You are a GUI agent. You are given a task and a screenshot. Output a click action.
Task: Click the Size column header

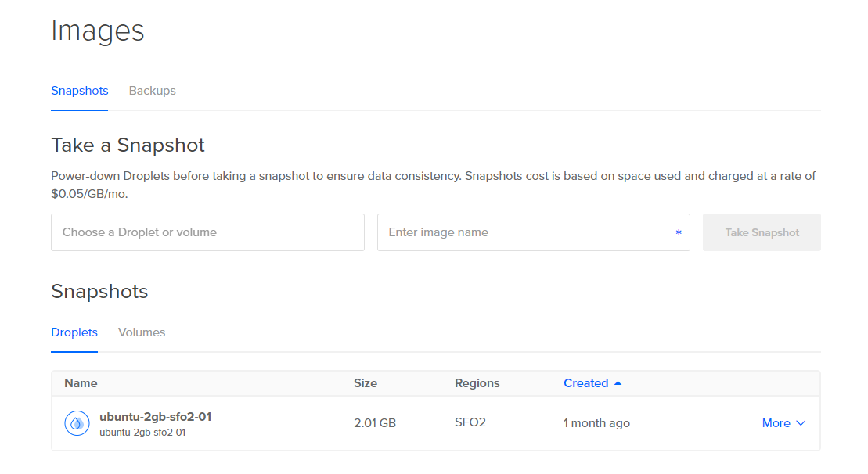pyautogui.click(x=366, y=383)
